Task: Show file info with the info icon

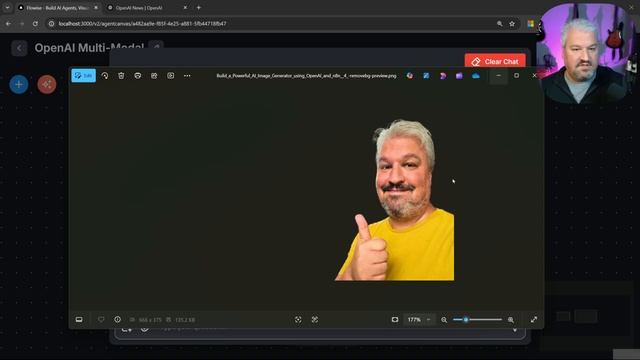Action: tap(118, 320)
